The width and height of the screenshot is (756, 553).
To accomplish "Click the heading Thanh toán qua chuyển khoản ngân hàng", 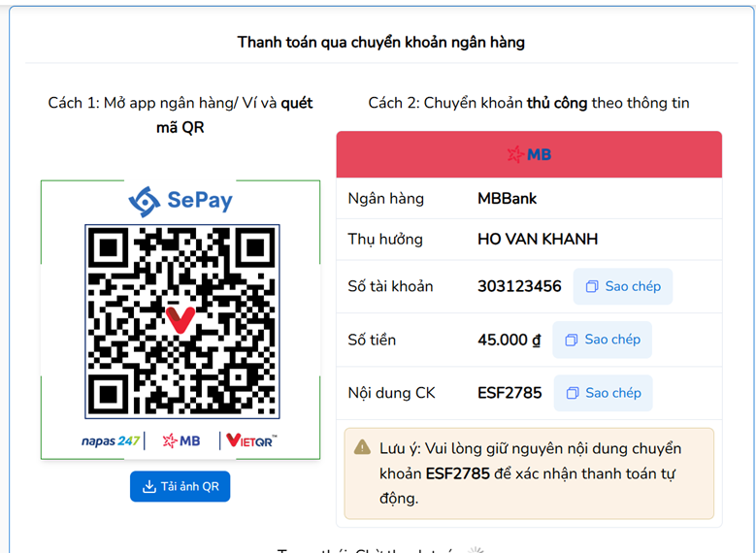I will pos(380,43).
